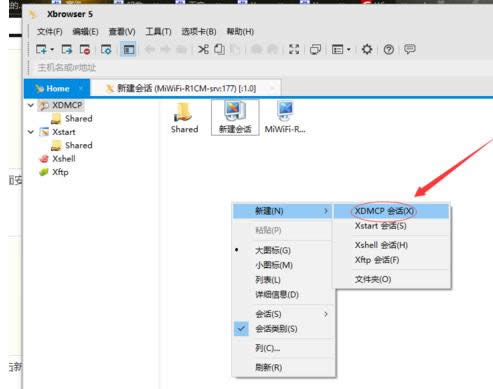Screen dimensions: 493x389
Task: Click the feedback speech bubble icon
Action: click(410, 49)
